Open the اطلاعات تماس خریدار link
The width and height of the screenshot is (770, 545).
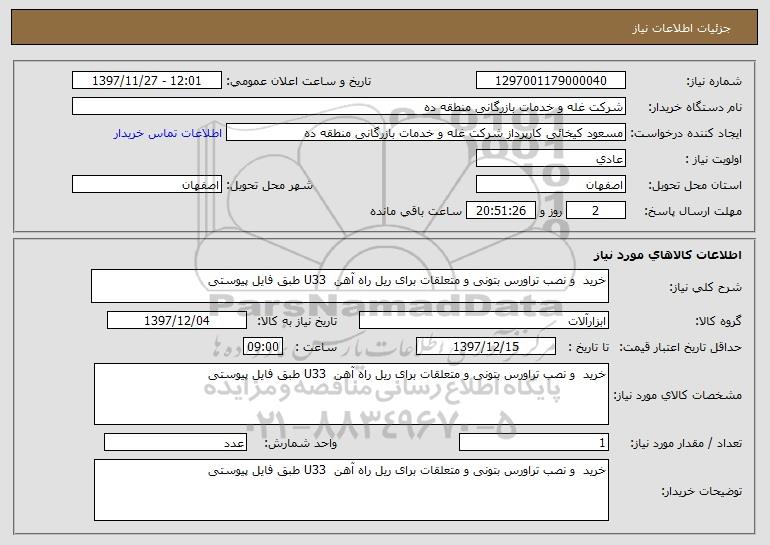(x=168, y=134)
